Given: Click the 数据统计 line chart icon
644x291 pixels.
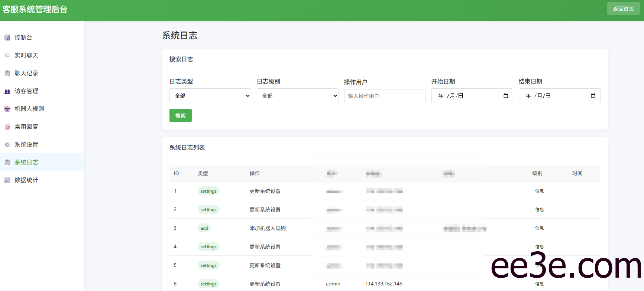Looking at the screenshot, I should (x=7, y=180).
